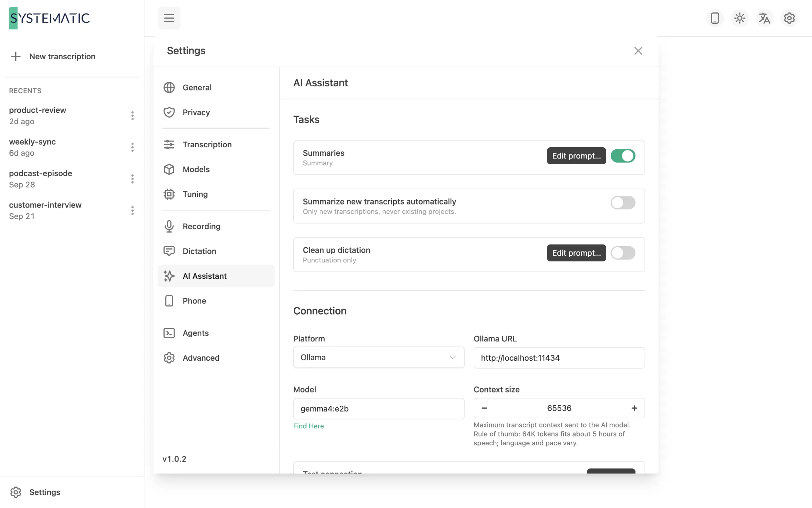The height and width of the screenshot is (508, 812).
Task: Click the plus icon for New transcription
Action: point(16,56)
